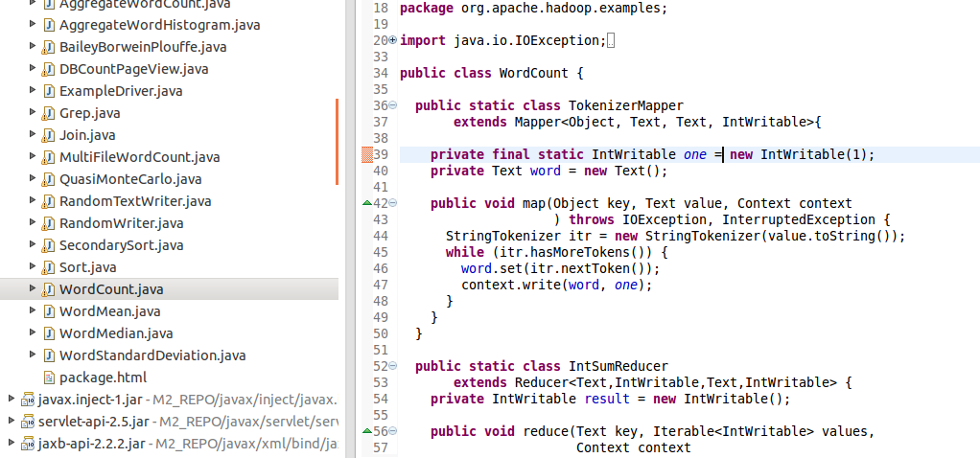Select RandomTextWriter.java in the explorer
The width and height of the screenshot is (980, 458).
tap(135, 202)
